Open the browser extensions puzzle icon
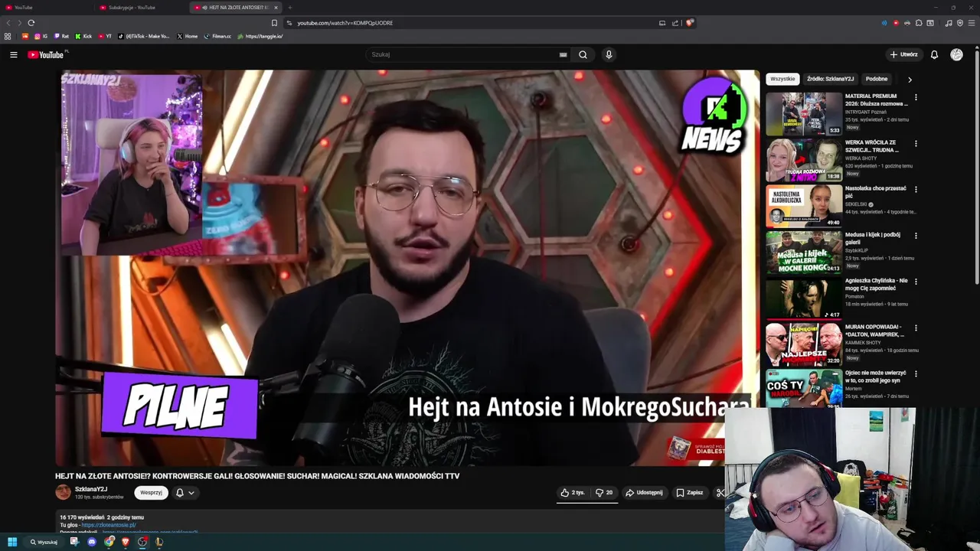The width and height of the screenshot is (980, 551). click(x=919, y=23)
